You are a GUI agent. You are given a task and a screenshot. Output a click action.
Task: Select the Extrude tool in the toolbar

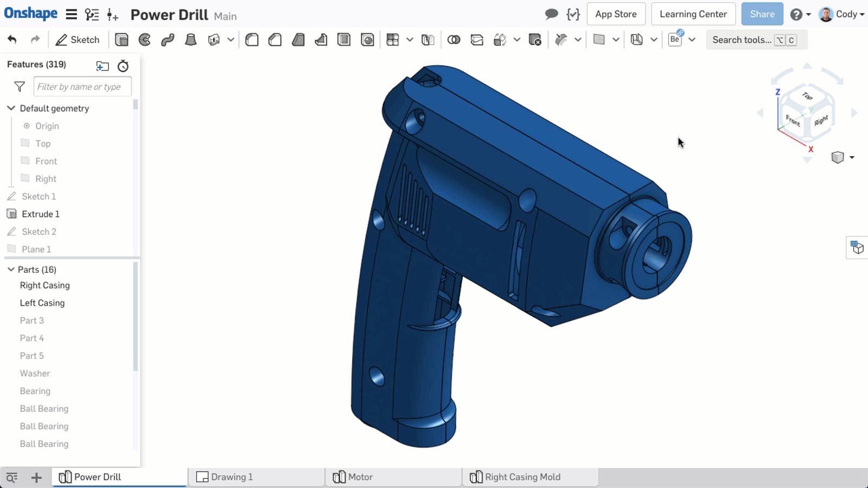[x=122, y=40]
